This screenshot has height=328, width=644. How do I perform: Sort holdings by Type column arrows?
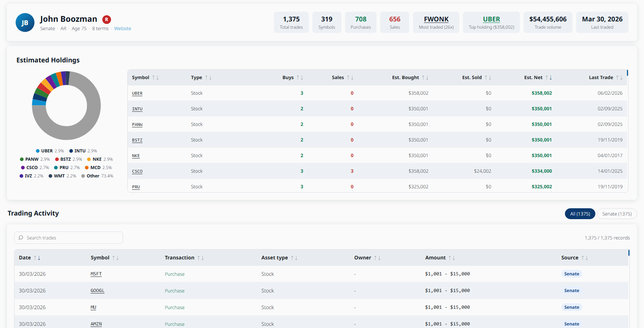tap(208, 78)
